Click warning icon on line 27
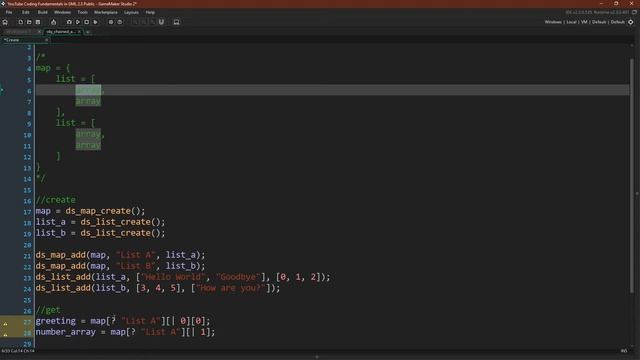This screenshot has width=640, height=360. [5, 324]
